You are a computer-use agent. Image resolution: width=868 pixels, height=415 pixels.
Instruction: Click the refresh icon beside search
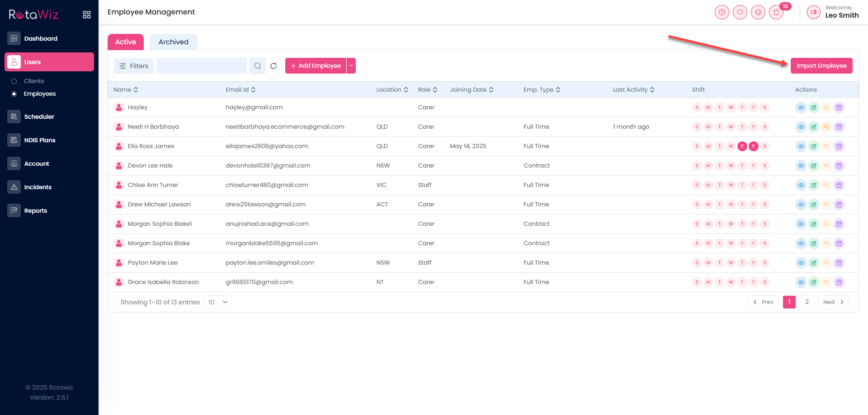[x=274, y=66]
